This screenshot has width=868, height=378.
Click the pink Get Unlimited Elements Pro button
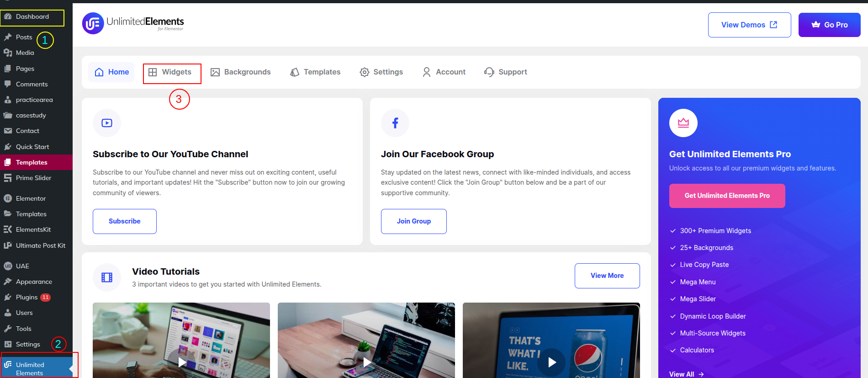(x=727, y=196)
